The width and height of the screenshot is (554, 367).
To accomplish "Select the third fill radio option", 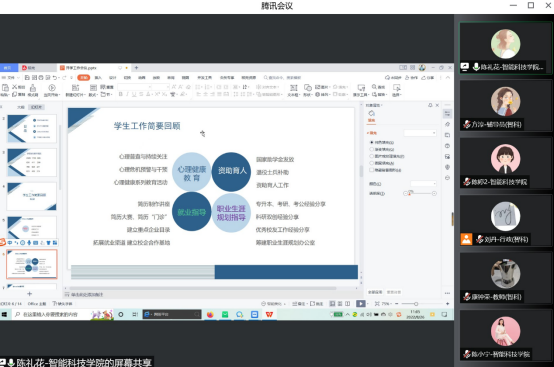I will 372,156.
